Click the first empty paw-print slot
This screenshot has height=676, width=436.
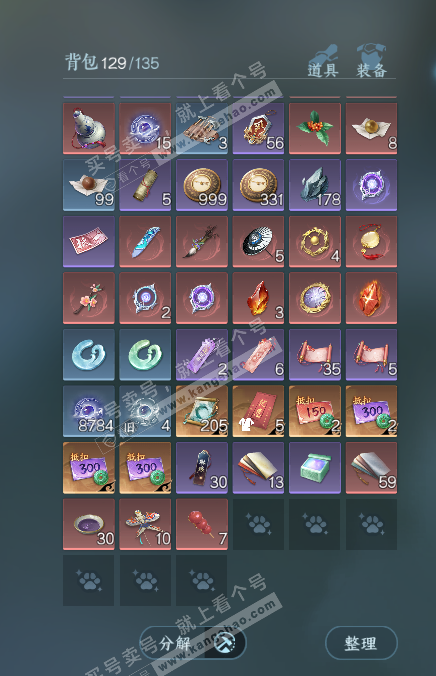(258, 524)
